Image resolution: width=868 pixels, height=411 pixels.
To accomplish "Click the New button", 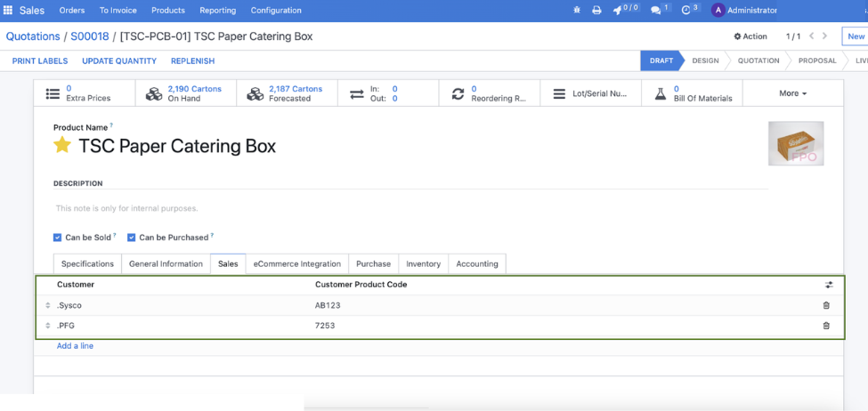I will [856, 36].
